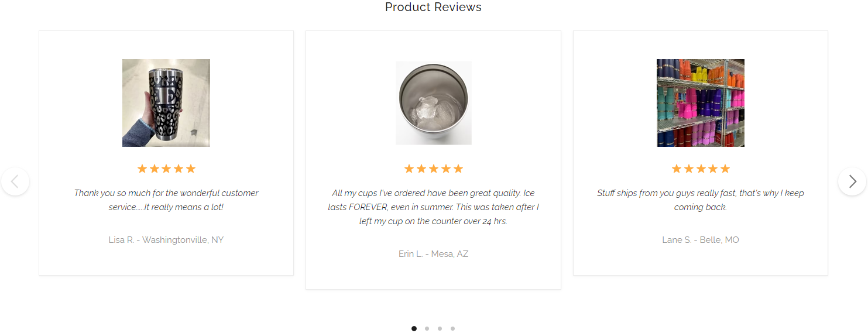Screen dimensions: 868x333
Task: Click the next reviews arrow
Action: click(852, 181)
